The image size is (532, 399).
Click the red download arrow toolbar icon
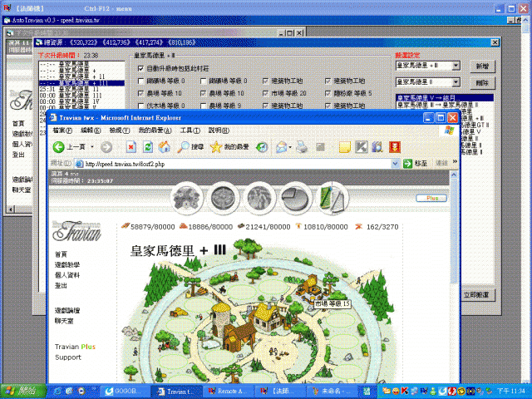(395, 147)
